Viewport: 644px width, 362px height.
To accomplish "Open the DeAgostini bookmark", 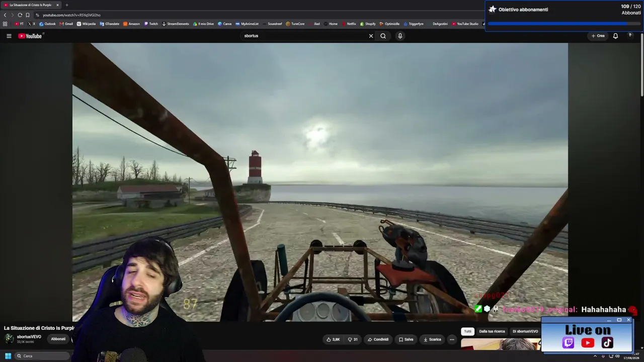I will point(438,24).
